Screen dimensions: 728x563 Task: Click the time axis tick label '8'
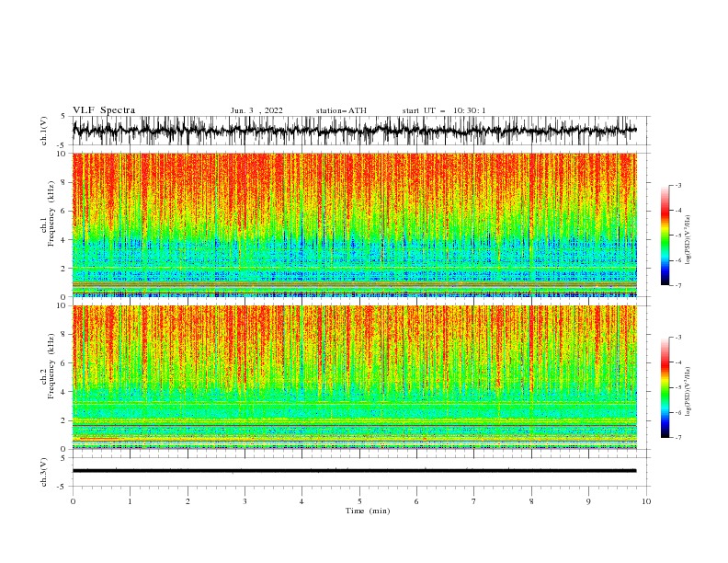[531, 501]
